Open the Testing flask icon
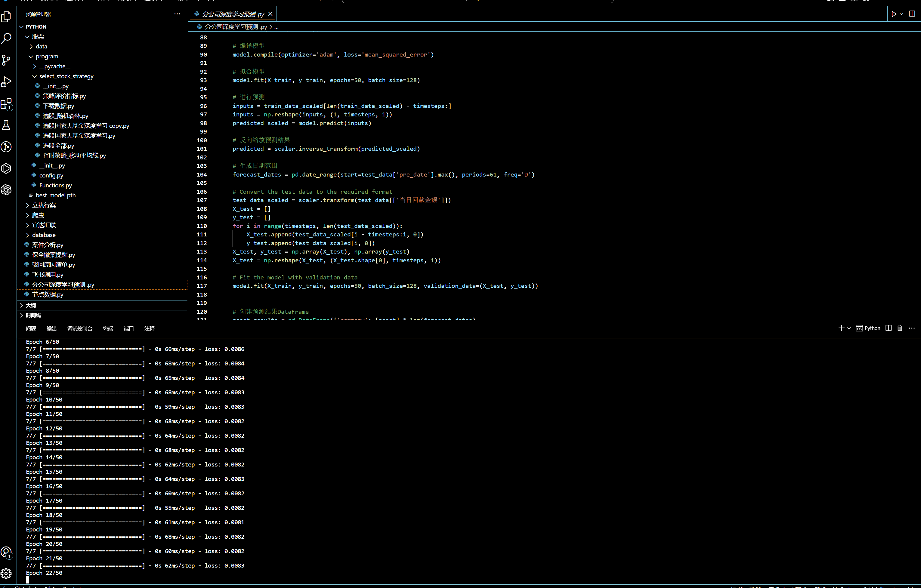The height and width of the screenshot is (588, 921). pyautogui.click(x=7, y=125)
